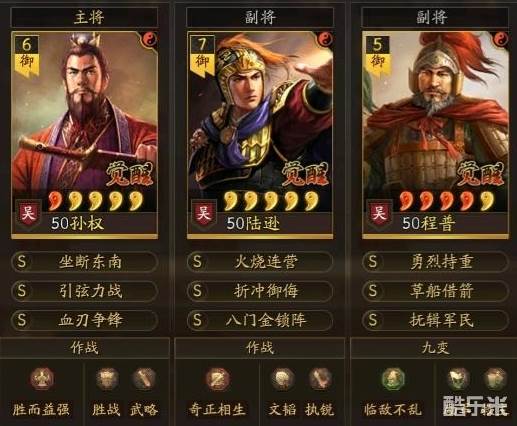The height and width of the screenshot is (426, 517).
Task: Select the 草船借箭 skill slot
Action: [435, 291]
